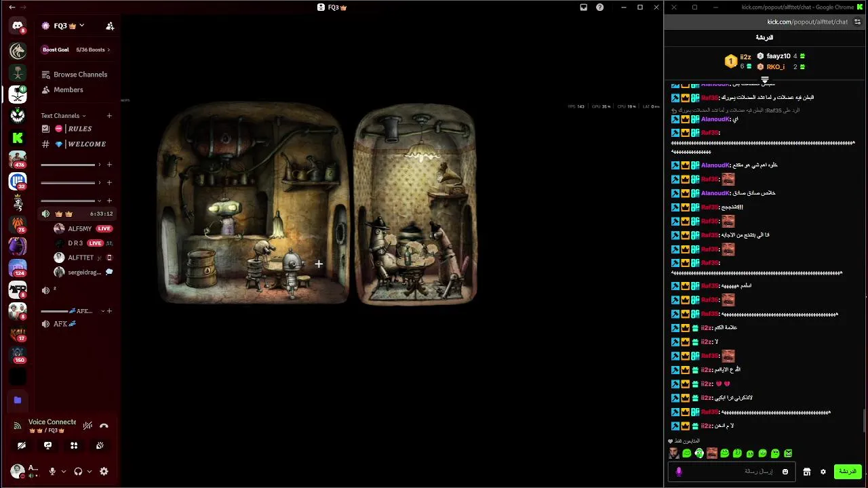
Task: Mute the microphone
Action: (52, 471)
